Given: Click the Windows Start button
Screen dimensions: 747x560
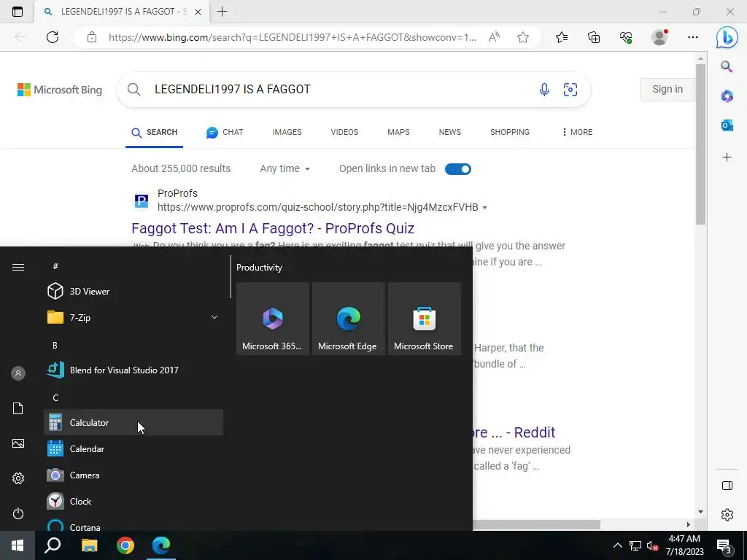Looking at the screenshot, I should 18,545.
